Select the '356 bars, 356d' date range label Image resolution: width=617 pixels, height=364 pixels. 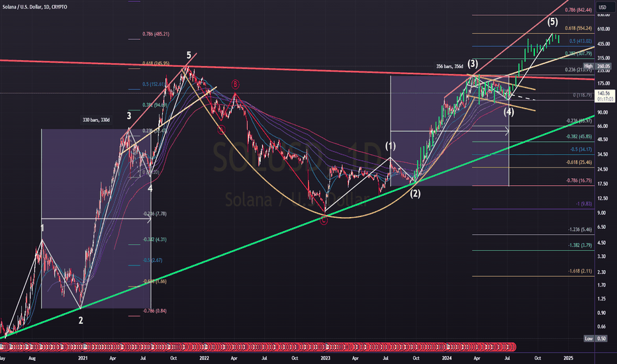(450, 66)
